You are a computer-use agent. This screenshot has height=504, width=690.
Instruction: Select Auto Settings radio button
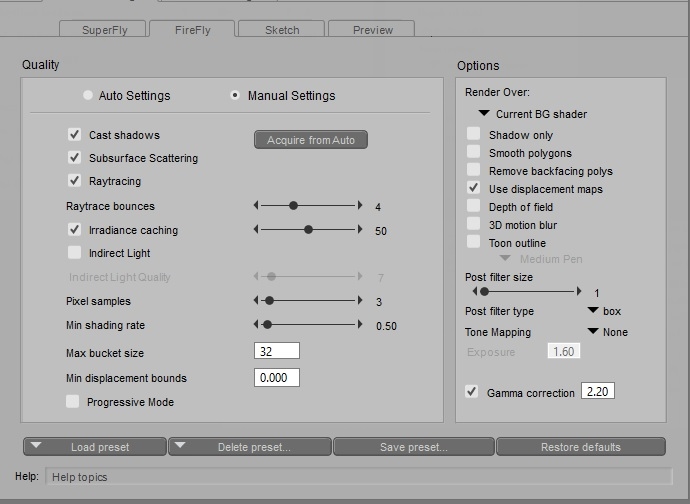88,96
